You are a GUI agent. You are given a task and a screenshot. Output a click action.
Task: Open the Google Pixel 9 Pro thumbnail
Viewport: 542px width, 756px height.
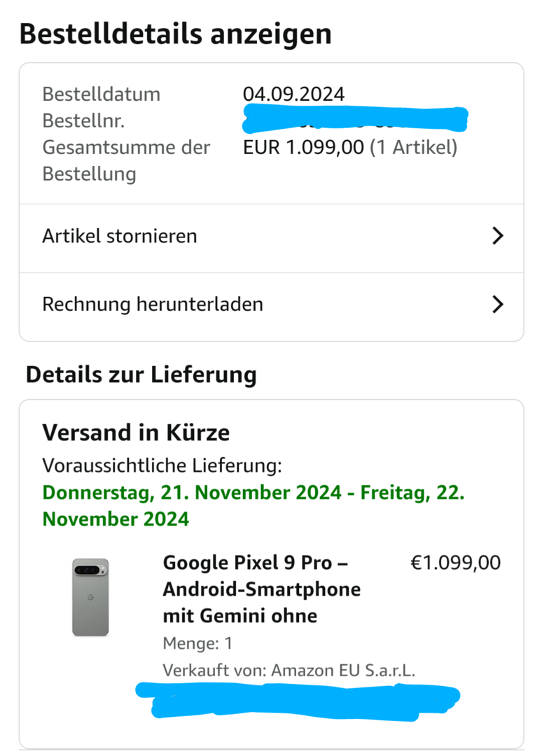90,597
